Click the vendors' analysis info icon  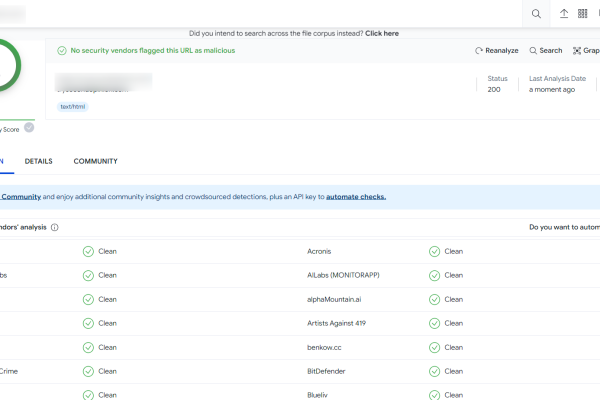pos(55,227)
